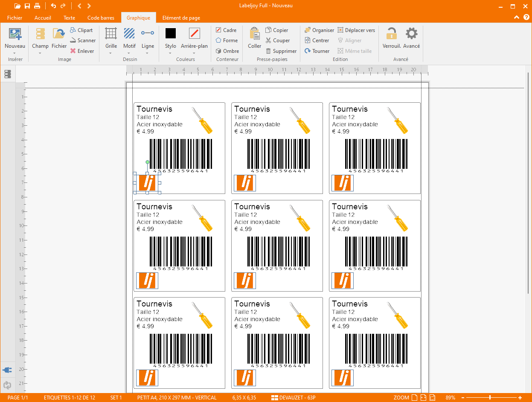Open the Grille drawing dropdown
Viewport: 532px width, 402px height.
point(111,53)
